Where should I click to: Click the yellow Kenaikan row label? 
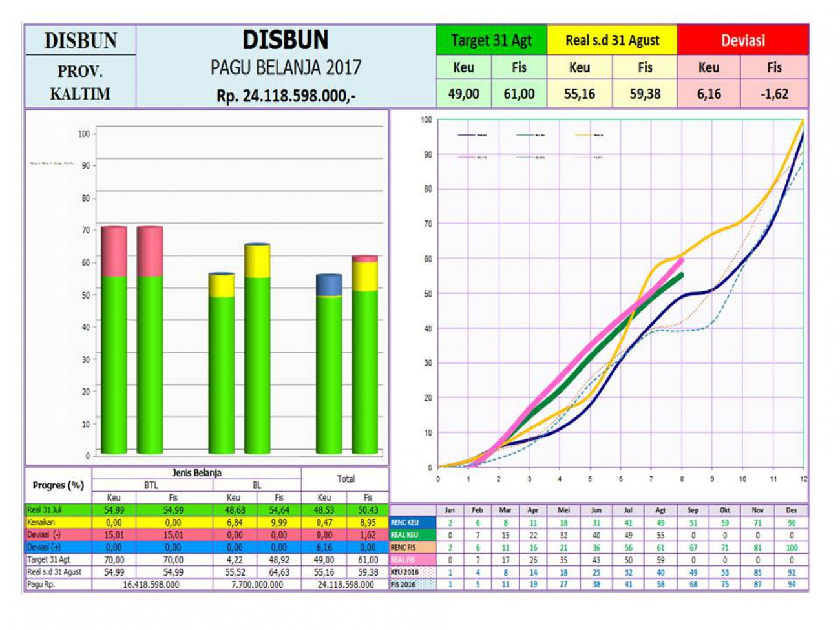pyautogui.click(x=58, y=522)
